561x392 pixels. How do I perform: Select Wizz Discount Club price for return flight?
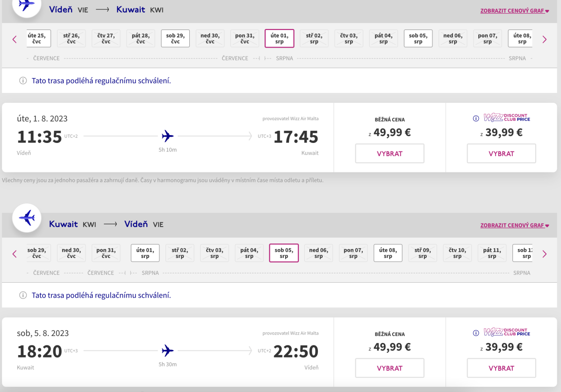coord(501,368)
